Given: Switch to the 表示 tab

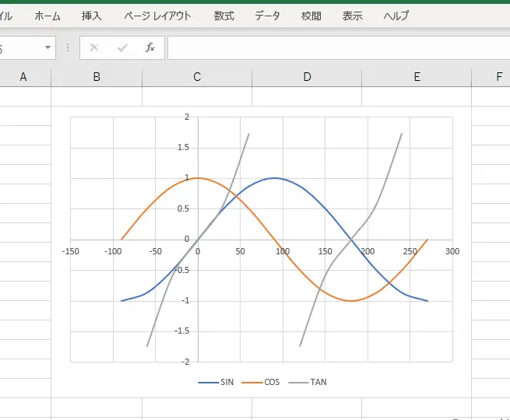Looking at the screenshot, I should [353, 16].
